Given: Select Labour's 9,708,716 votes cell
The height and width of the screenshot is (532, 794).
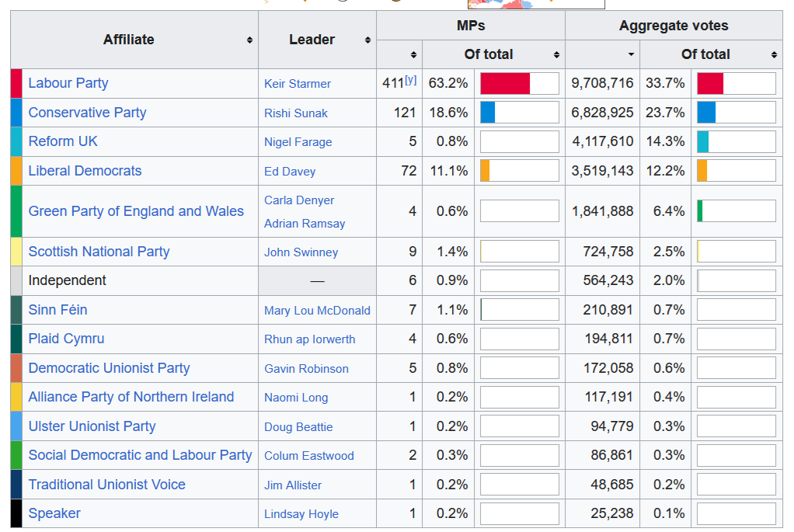Looking at the screenshot, I should (603, 84).
